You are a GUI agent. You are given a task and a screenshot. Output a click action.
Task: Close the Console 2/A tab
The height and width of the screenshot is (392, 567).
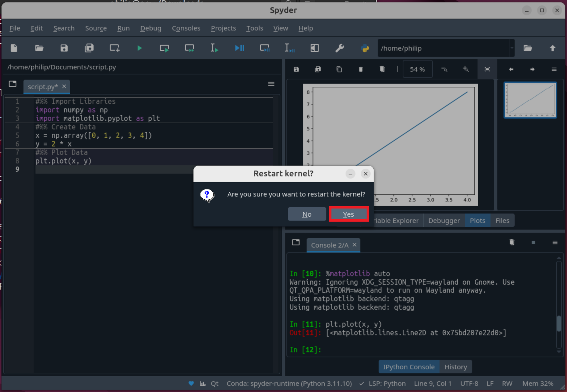(x=354, y=245)
